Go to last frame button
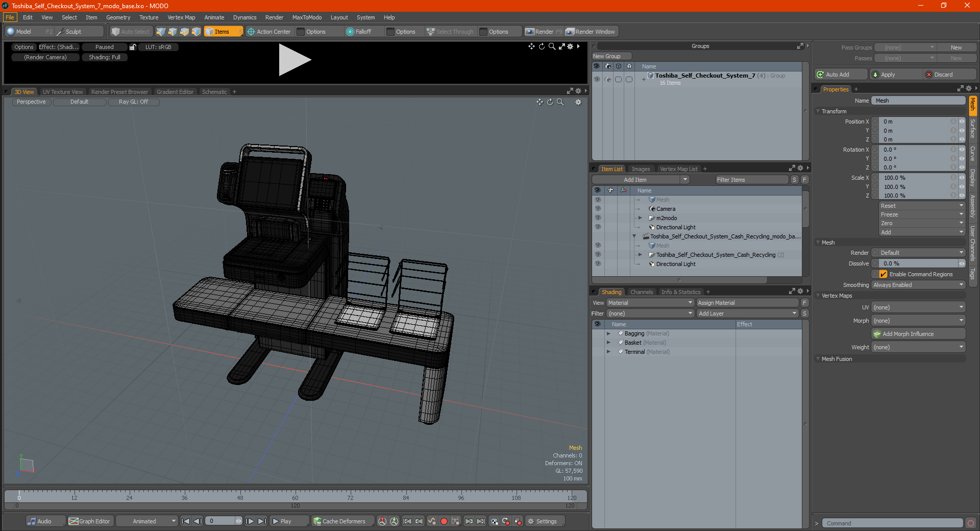Screen dimensions: 980x531 (x=262, y=521)
